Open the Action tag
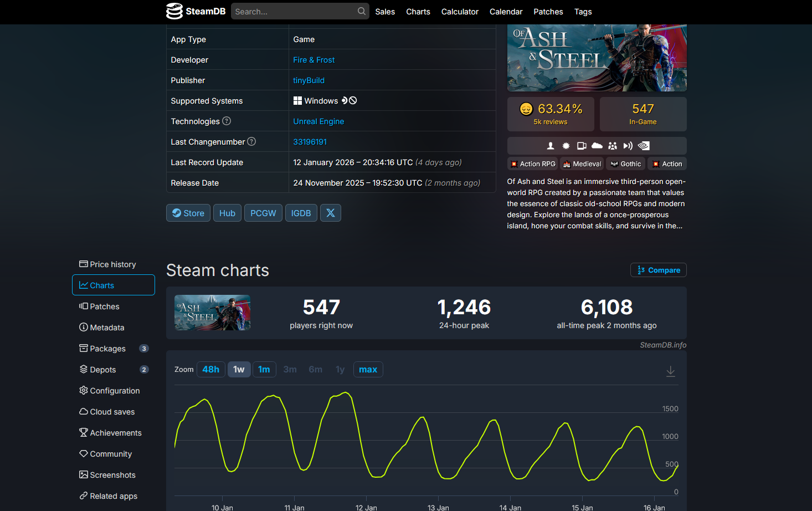The width and height of the screenshot is (812, 511). (x=667, y=164)
